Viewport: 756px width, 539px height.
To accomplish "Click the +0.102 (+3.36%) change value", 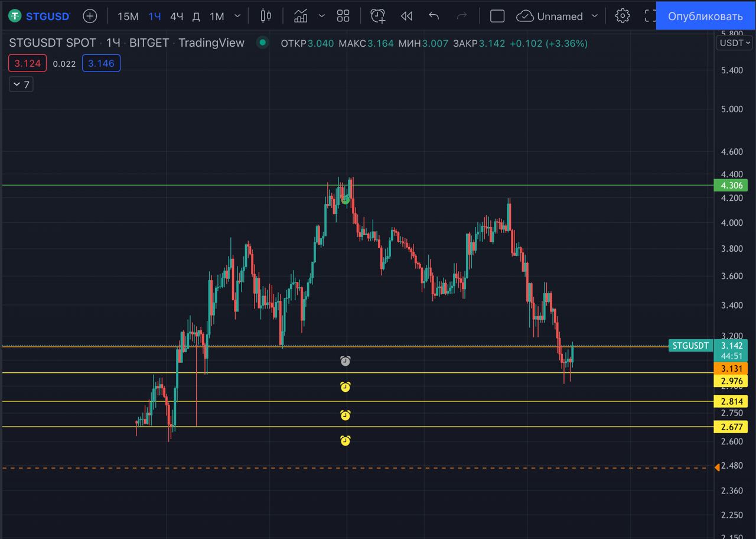I will (549, 43).
